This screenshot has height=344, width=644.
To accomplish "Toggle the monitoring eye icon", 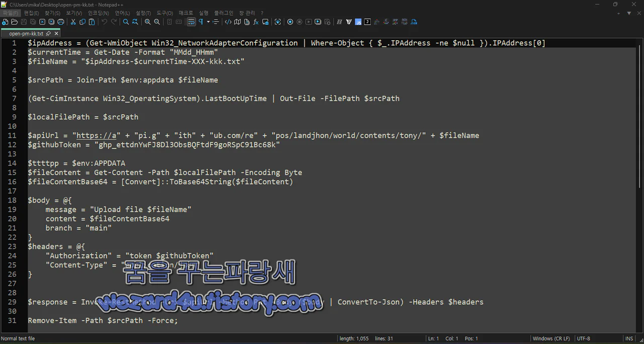I will click(x=278, y=22).
